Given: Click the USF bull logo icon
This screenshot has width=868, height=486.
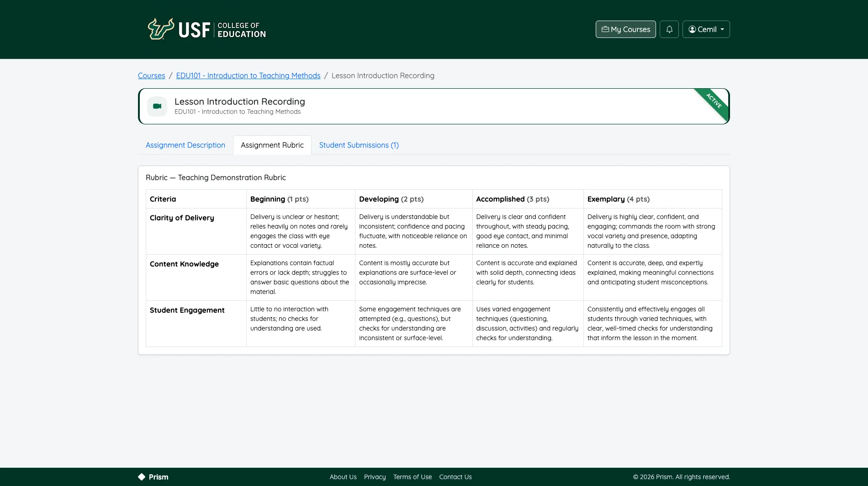Looking at the screenshot, I should [161, 29].
